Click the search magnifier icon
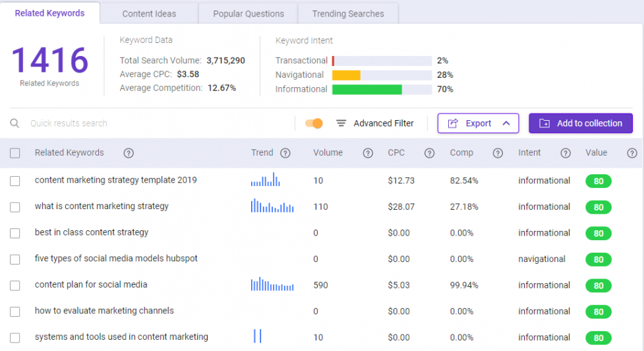 (15, 123)
